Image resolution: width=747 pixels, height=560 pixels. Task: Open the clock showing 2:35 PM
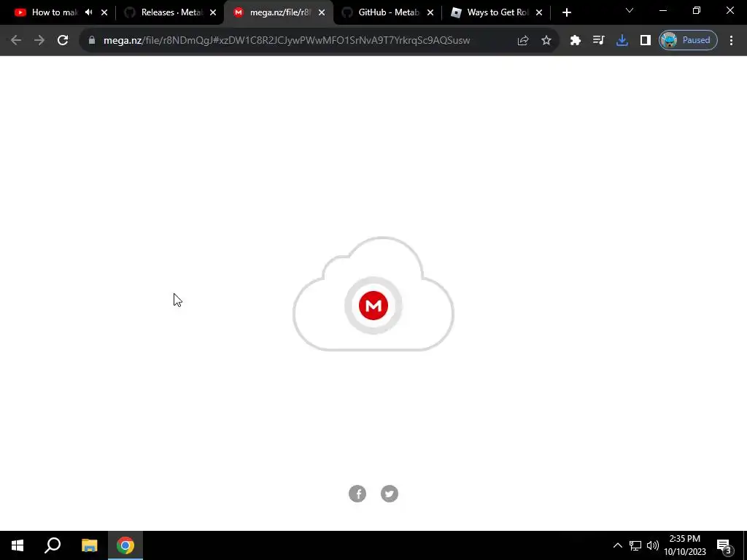(x=684, y=545)
